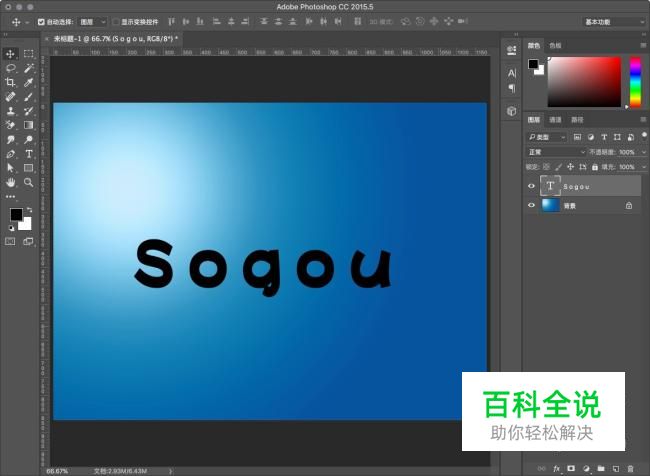
Task: Toggle lock image pixels brush icon
Action: click(x=558, y=167)
